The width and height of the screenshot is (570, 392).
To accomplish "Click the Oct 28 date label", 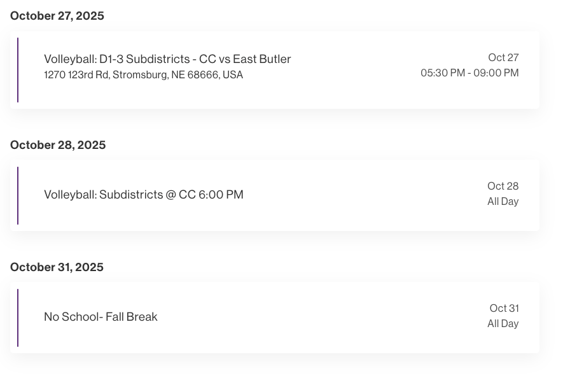I will 503,186.
